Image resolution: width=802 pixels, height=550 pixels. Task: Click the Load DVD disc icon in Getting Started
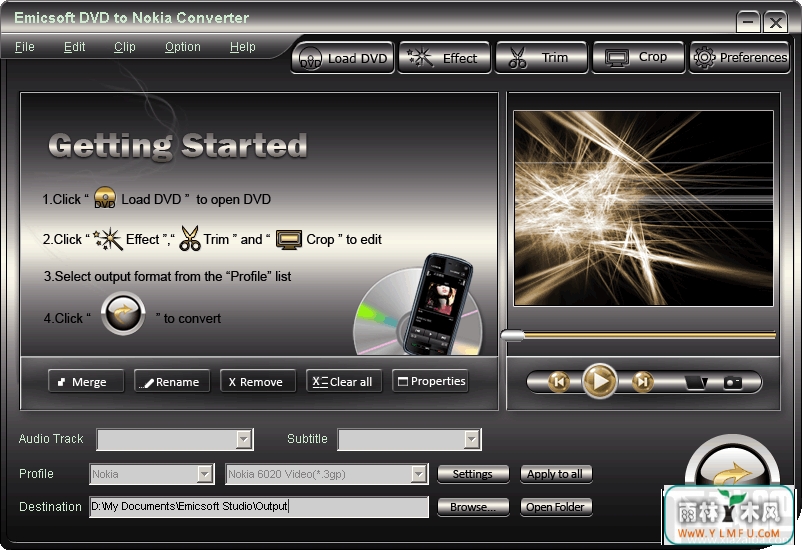[105, 197]
